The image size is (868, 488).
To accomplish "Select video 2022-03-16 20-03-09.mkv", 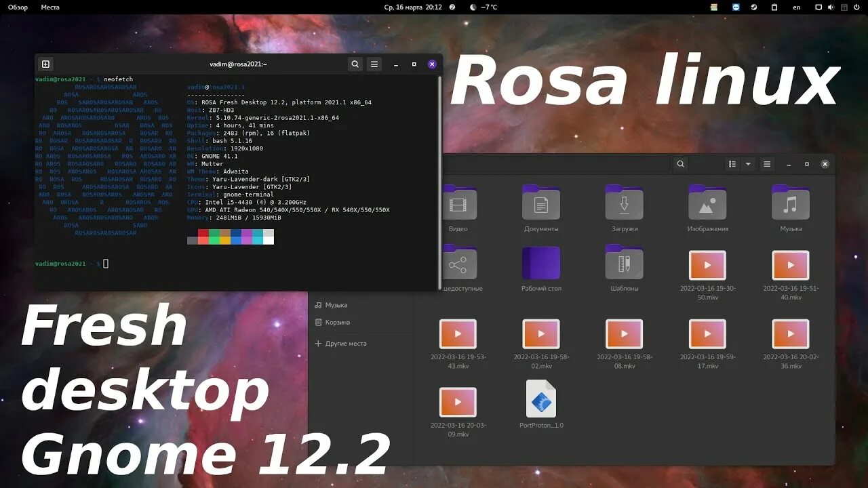I will tap(458, 412).
